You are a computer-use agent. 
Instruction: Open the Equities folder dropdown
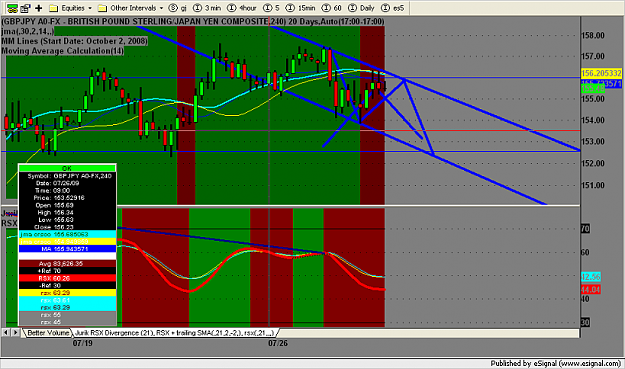tap(71, 8)
